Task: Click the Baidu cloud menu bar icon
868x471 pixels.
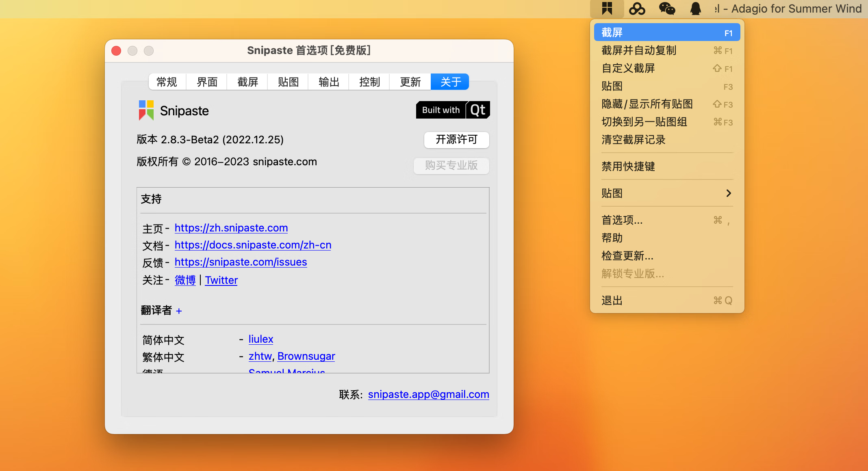Action: 637,9
